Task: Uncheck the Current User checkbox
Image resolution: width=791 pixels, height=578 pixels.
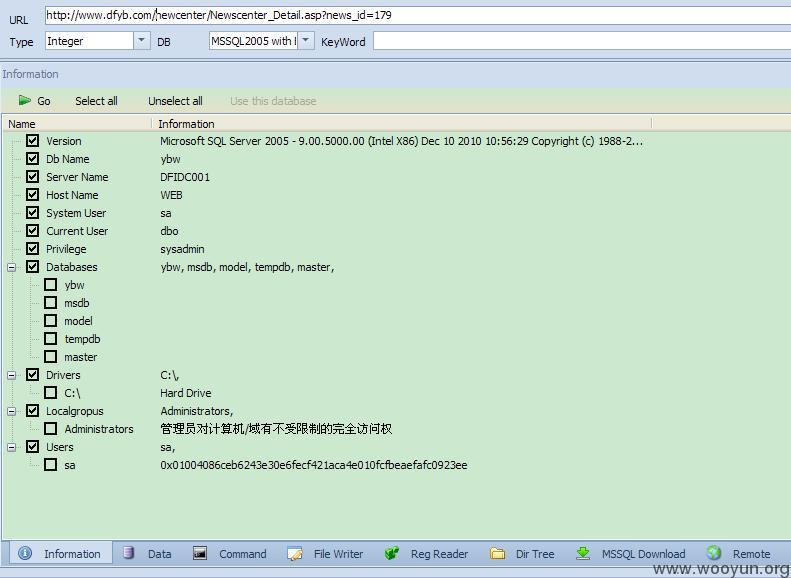Action: [32, 230]
